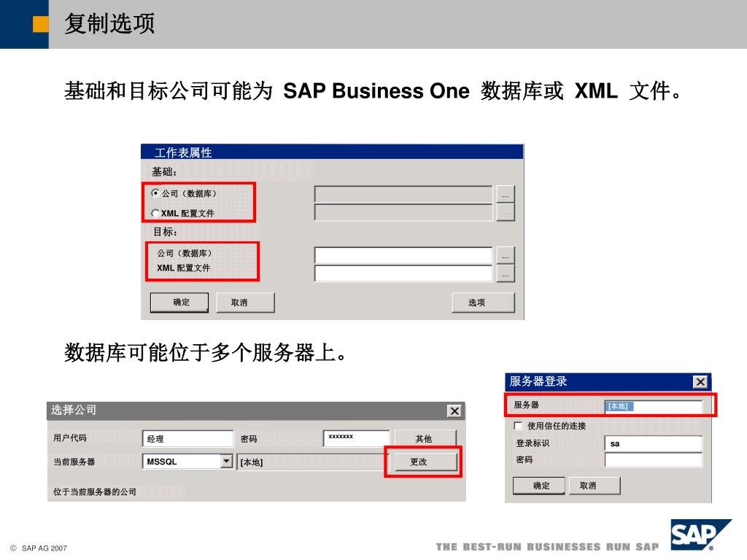Screen dimensions: 747x560
Task: Click the 基础 XML file display field
Action: tap(403, 212)
